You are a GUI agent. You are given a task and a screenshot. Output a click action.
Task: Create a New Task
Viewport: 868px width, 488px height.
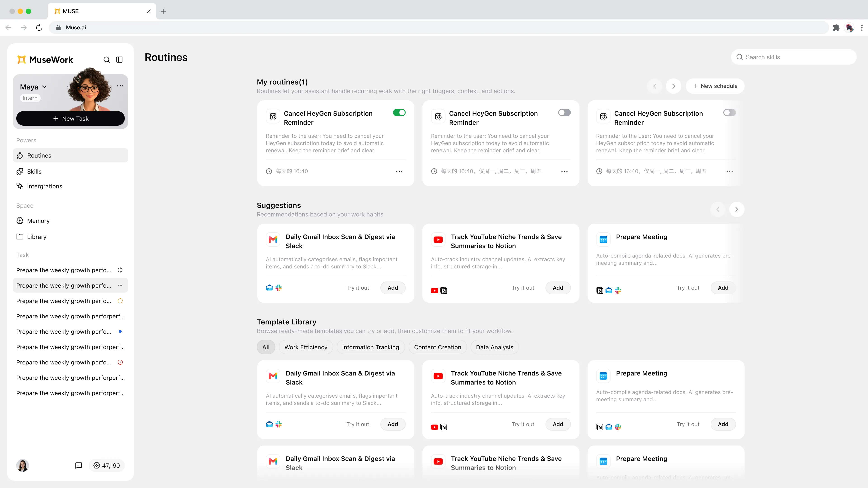click(71, 119)
